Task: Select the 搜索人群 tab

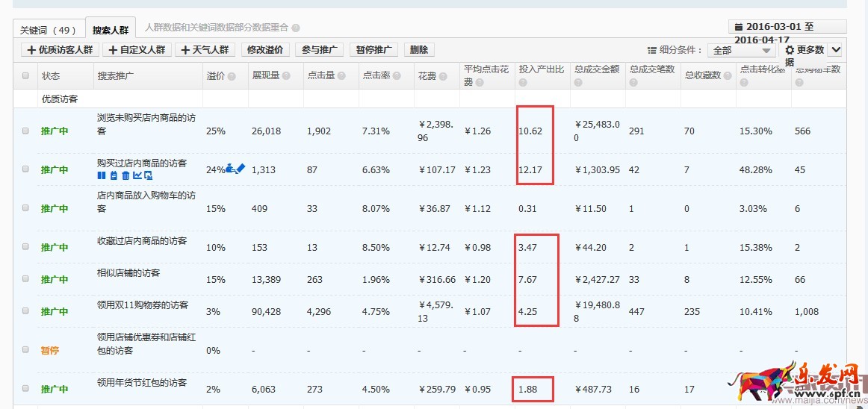Action: pyautogui.click(x=111, y=30)
